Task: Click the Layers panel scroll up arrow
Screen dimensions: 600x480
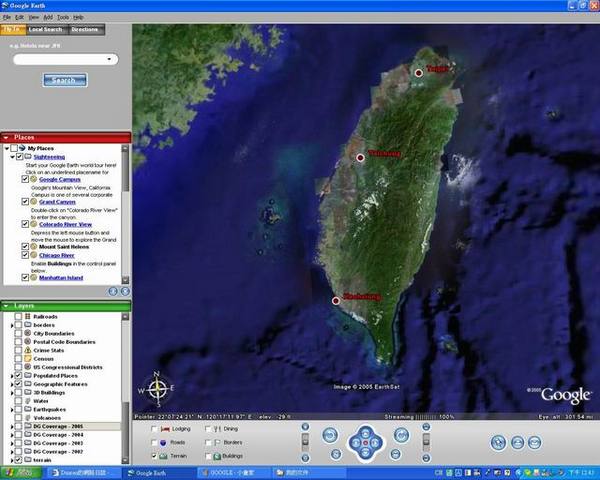Action: pyautogui.click(x=125, y=317)
